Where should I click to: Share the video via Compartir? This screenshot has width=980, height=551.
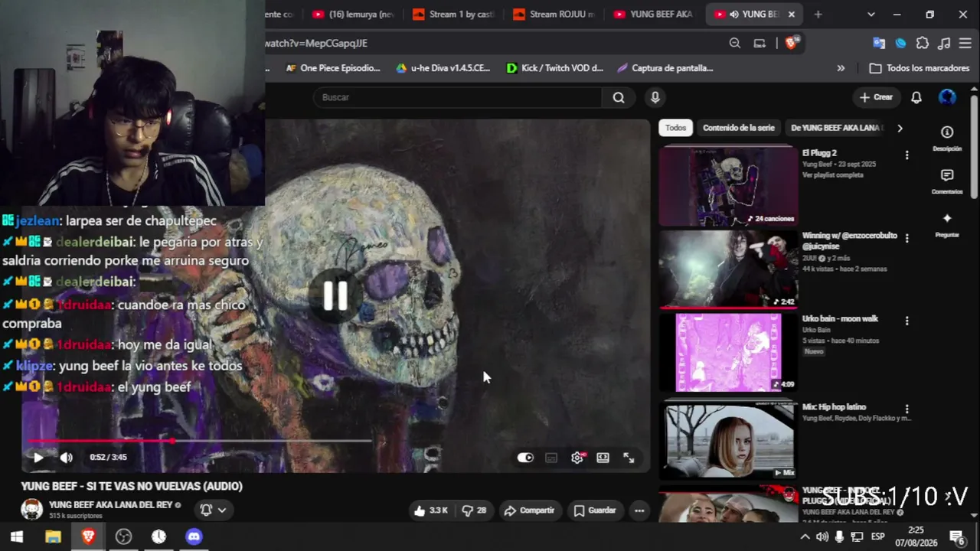529,510
